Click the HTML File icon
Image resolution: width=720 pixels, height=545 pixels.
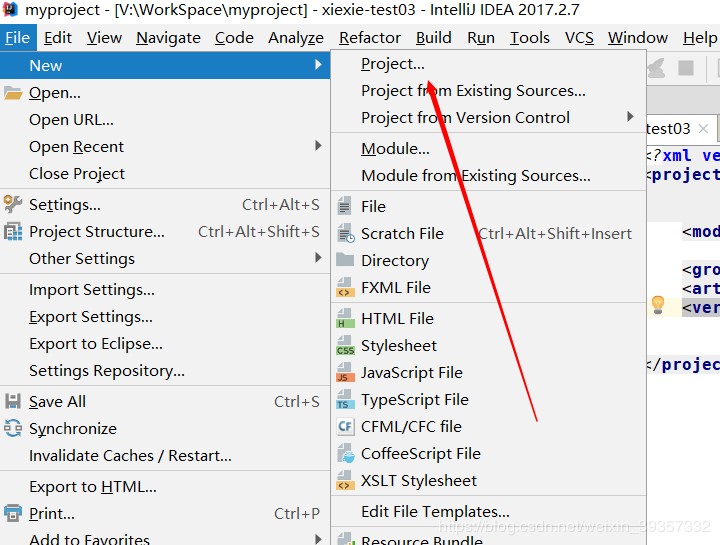point(345,318)
